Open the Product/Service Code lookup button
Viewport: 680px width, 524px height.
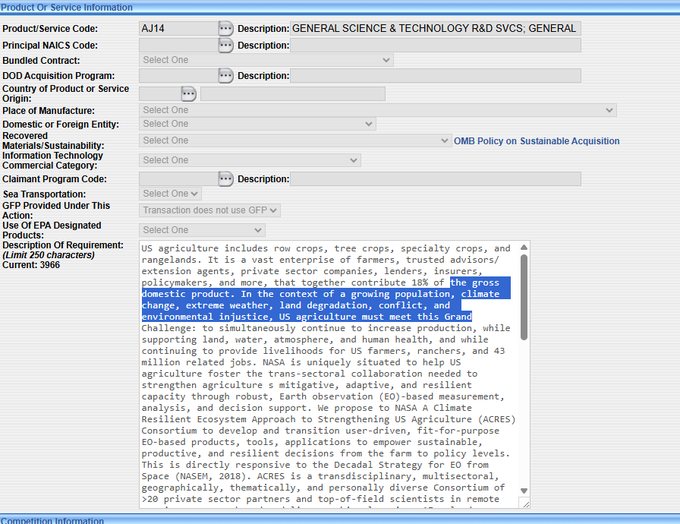click(226, 28)
